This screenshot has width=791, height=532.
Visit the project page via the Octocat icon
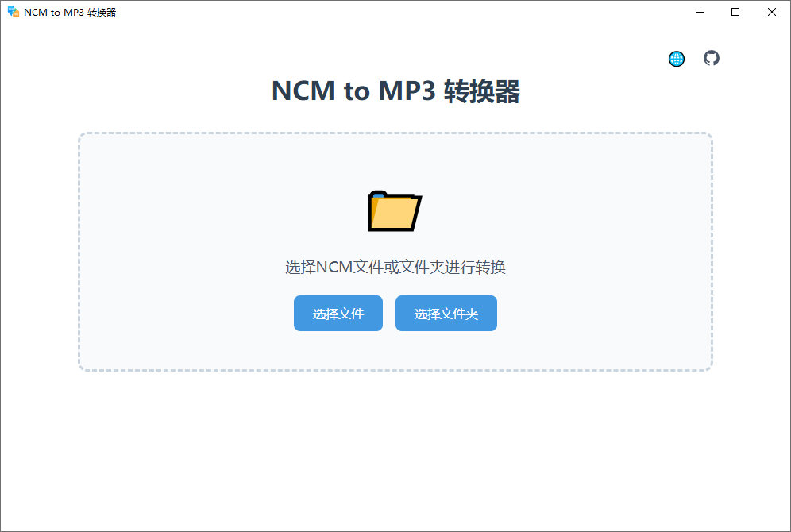point(712,58)
